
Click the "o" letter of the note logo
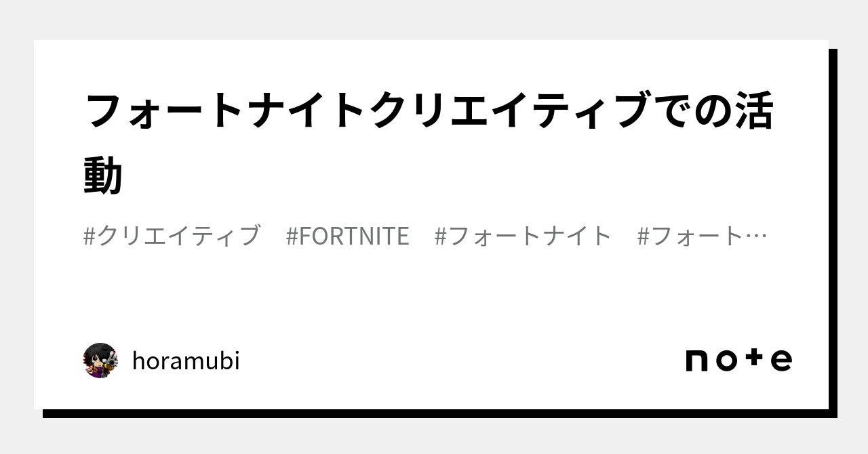[726, 360]
